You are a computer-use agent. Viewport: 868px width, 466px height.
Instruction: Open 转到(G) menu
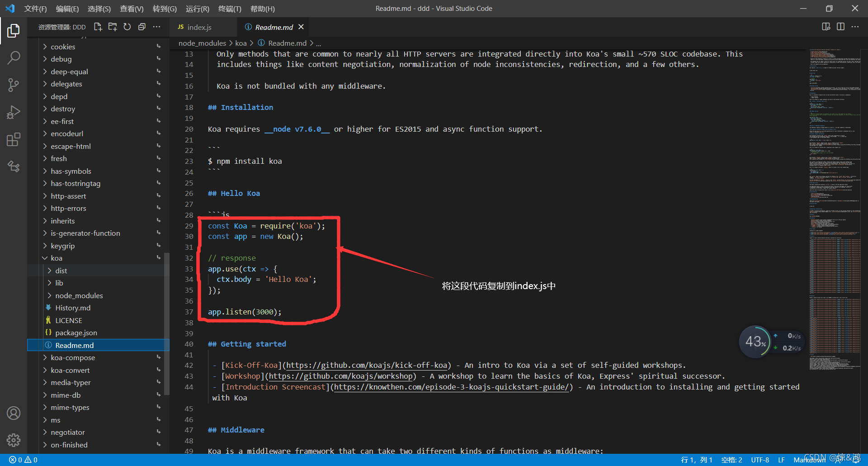(x=165, y=9)
